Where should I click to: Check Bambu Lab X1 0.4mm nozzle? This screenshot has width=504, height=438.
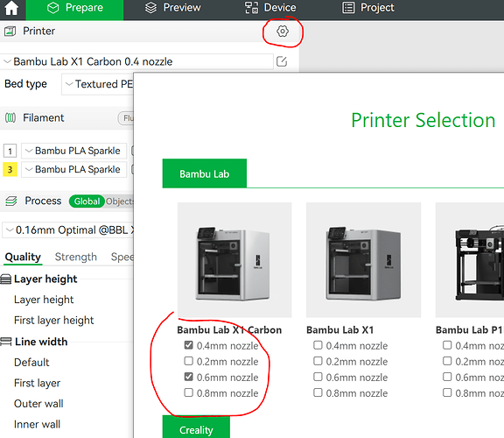click(x=318, y=345)
